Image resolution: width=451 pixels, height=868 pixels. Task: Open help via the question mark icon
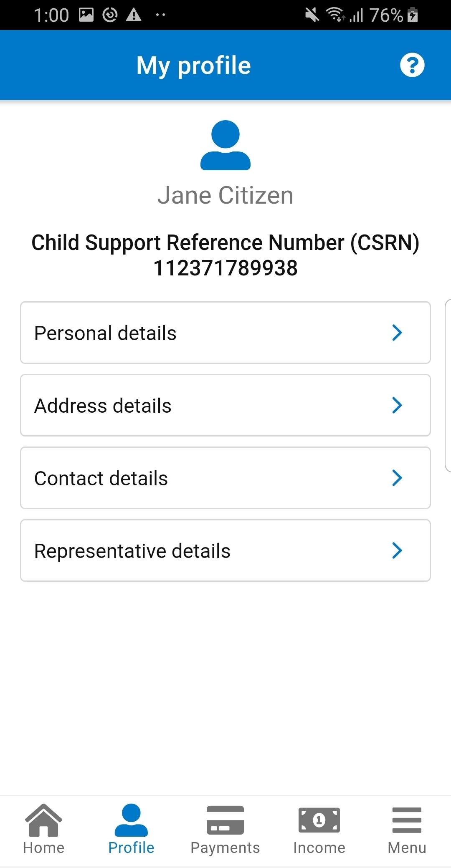coord(412,65)
